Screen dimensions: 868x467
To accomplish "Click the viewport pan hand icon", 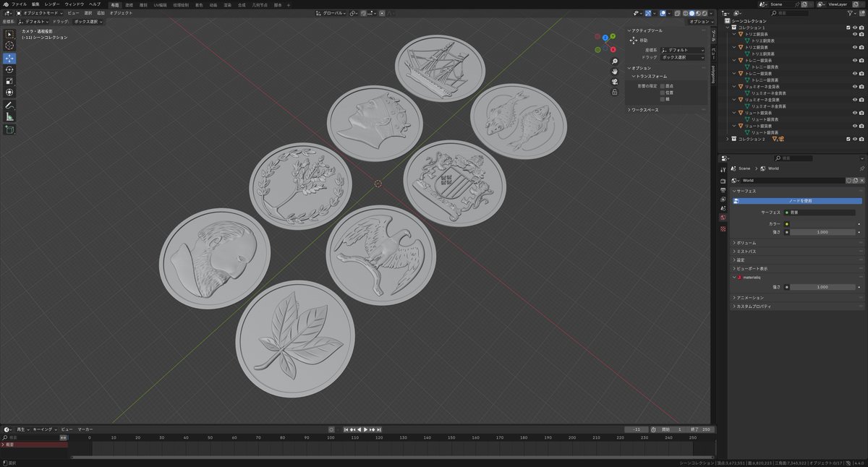I will click(x=614, y=72).
